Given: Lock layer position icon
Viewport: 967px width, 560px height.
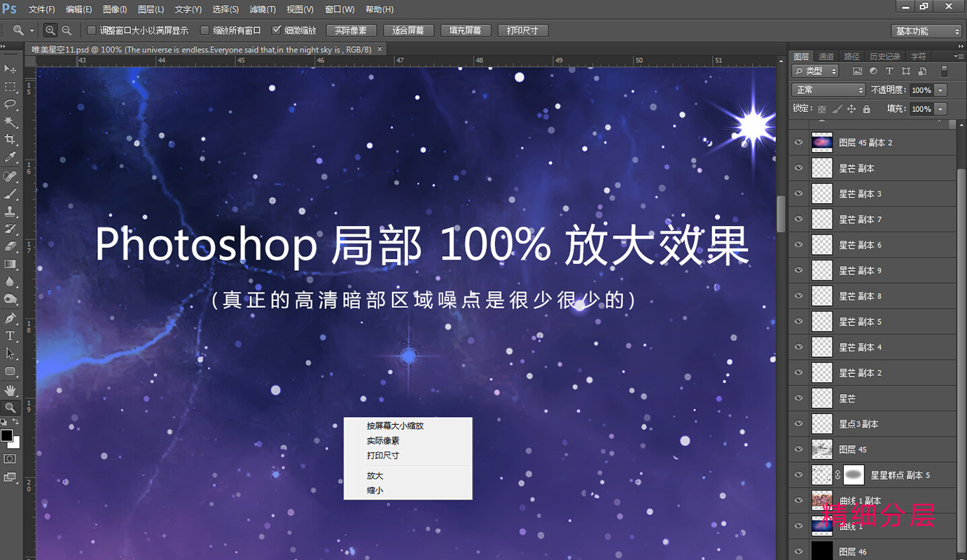Looking at the screenshot, I should (851, 109).
